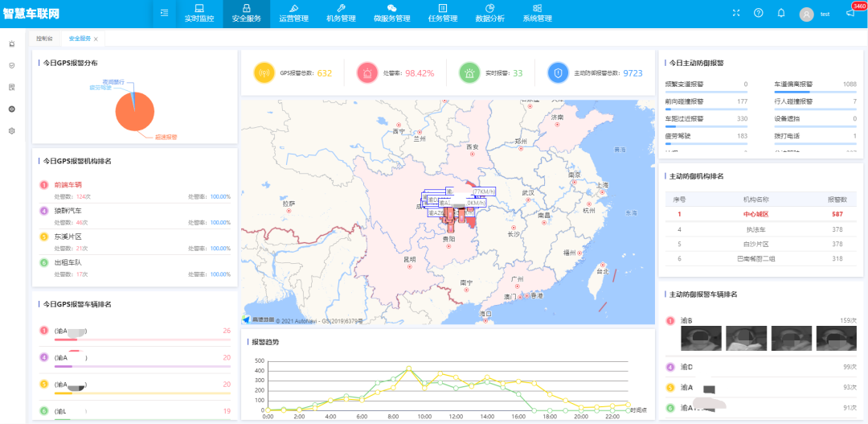The image size is (868, 424).
Task: Click the first driver snapshot thumbnail under 渝B
Action: (699, 339)
